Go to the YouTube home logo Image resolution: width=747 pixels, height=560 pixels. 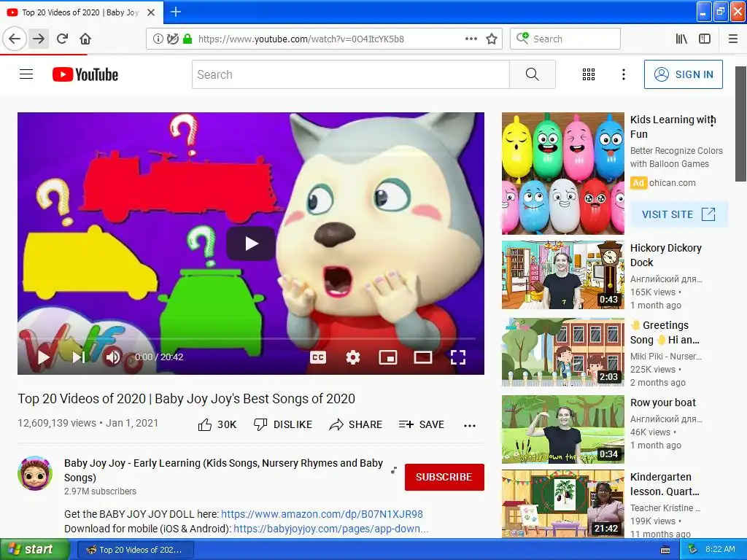coord(85,75)
